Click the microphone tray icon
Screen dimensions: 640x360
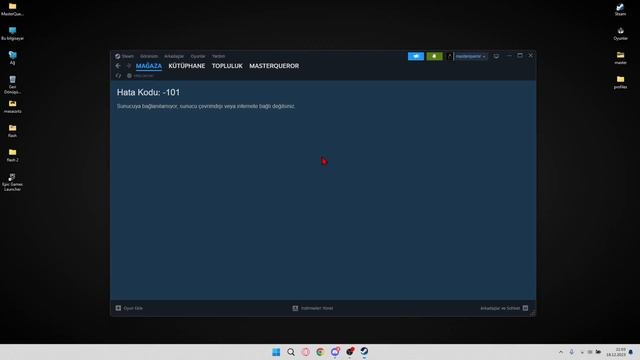(x=571, y=352)
